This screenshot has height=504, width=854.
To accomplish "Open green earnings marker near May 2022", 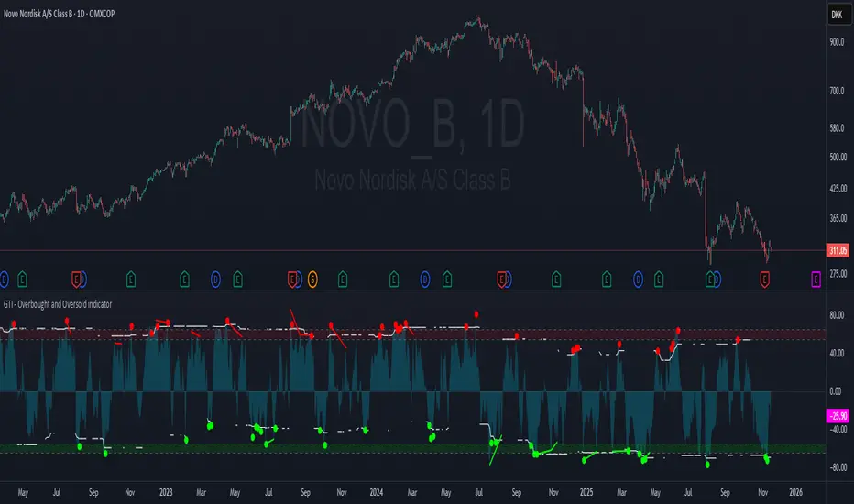I will pos(22,280).
